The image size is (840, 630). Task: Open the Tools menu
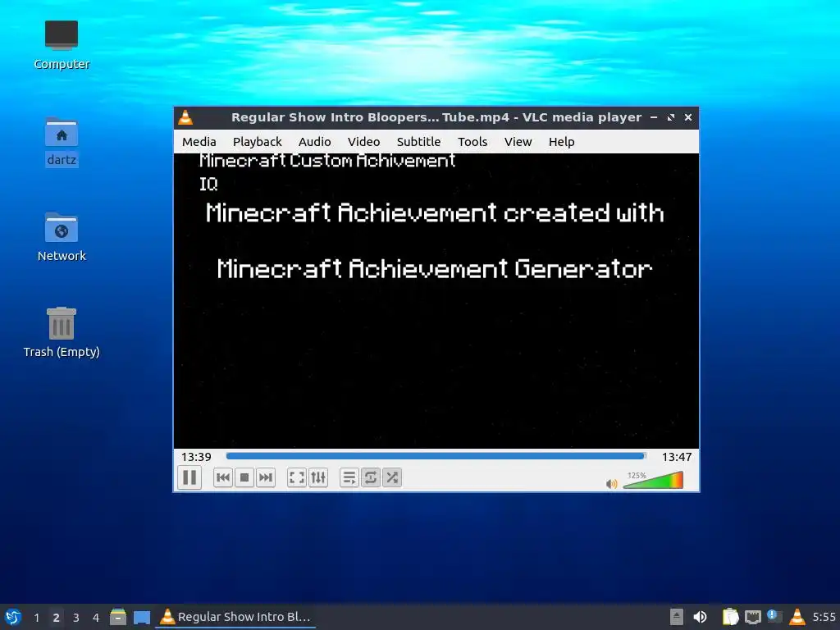click(x=472, y=141)
